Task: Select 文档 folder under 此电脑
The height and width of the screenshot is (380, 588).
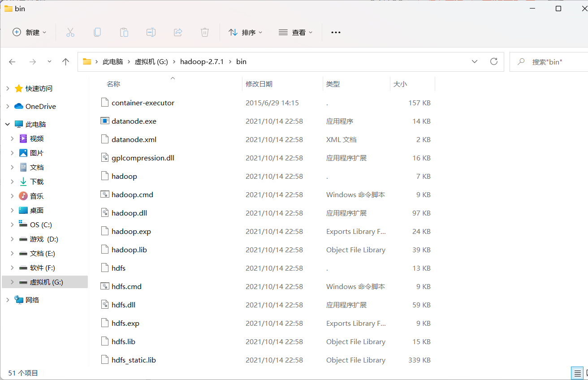Action: click(37, 167)
